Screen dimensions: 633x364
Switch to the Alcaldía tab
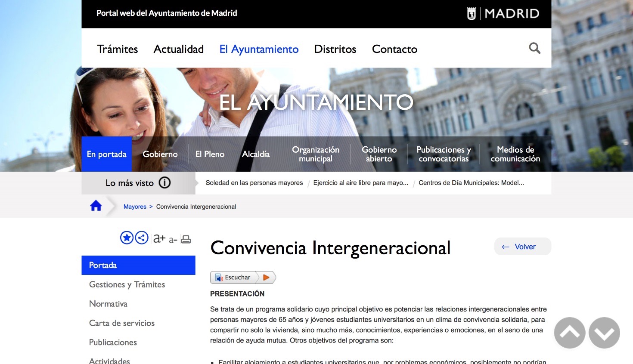(256, 154)
